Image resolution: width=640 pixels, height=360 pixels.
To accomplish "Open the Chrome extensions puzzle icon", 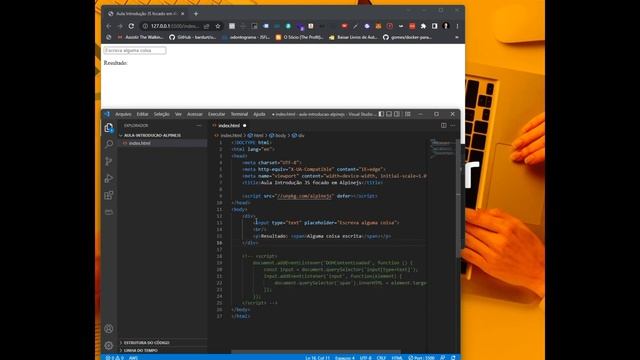I will (423, 26).
